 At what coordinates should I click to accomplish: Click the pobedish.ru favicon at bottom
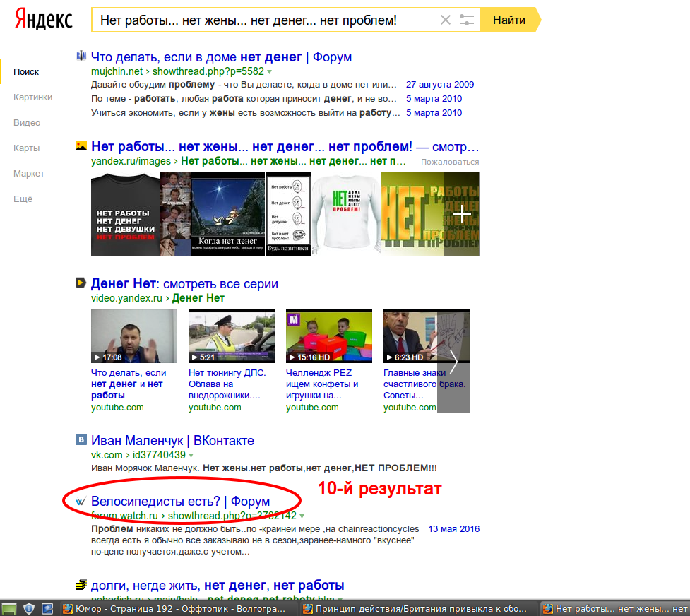pos(81,585)
